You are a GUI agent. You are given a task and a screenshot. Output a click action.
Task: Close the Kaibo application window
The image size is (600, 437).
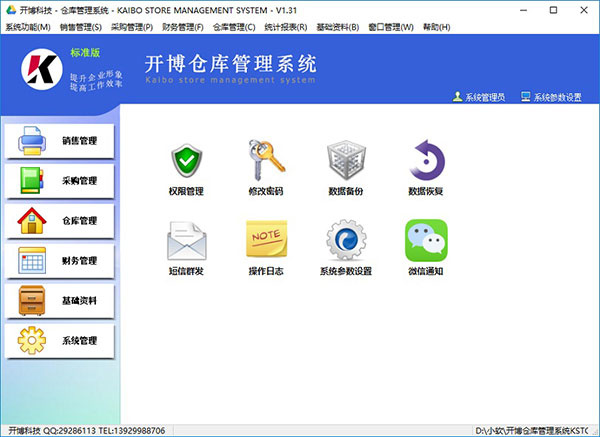tap(584, 10)
